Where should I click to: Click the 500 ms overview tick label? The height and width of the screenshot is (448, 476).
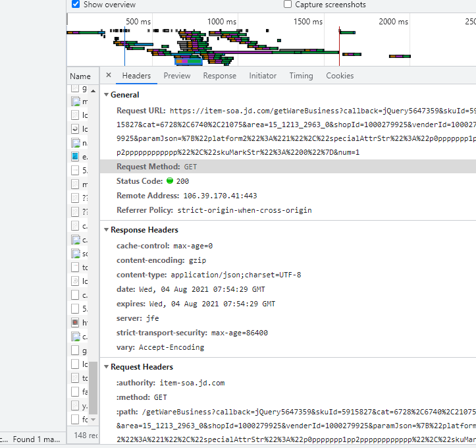138,22
